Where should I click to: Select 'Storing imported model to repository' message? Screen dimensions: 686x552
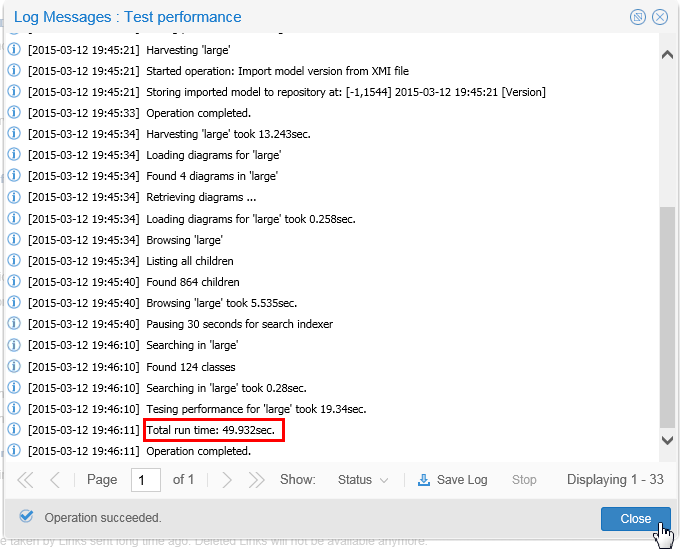pyautogui.click(x=346, y=92)
